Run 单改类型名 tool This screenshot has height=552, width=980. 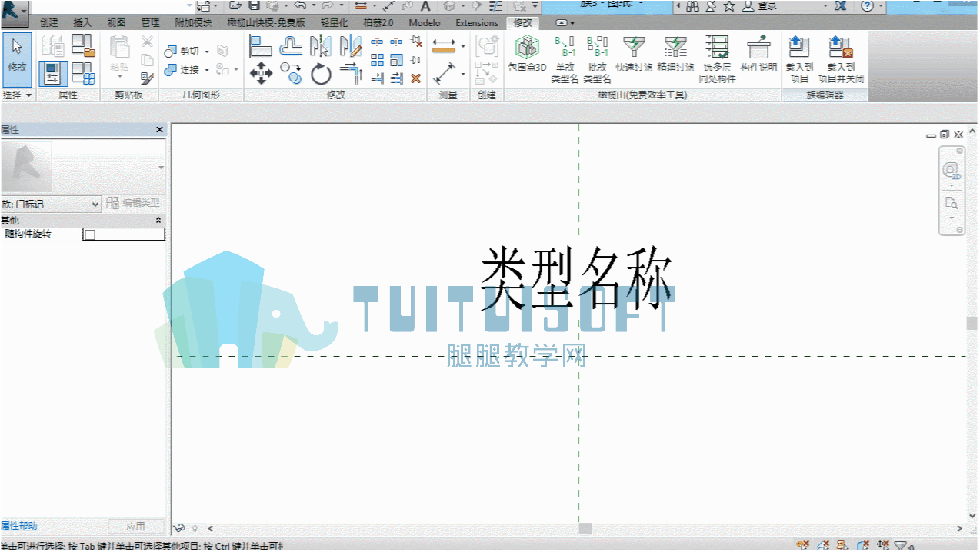point(565,60)
